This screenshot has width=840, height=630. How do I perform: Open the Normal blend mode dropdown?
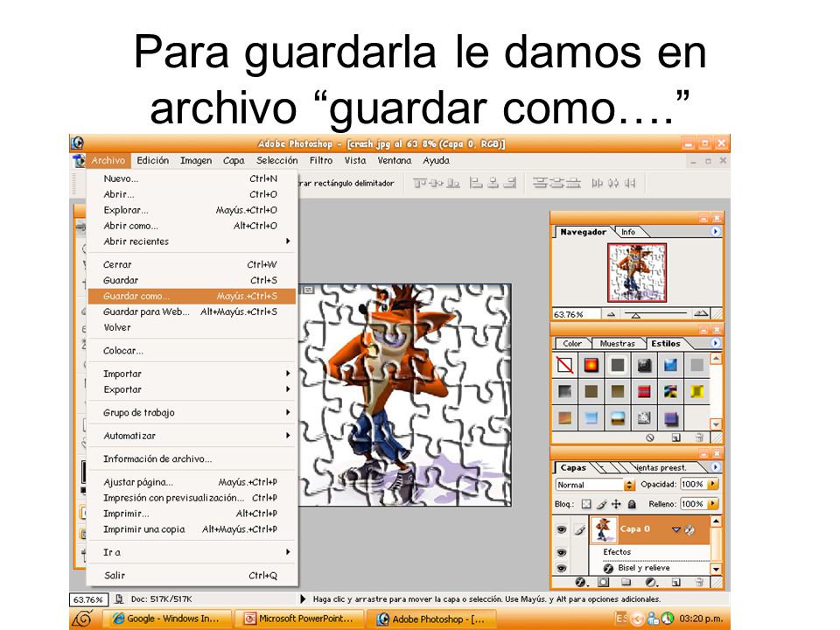595,485
